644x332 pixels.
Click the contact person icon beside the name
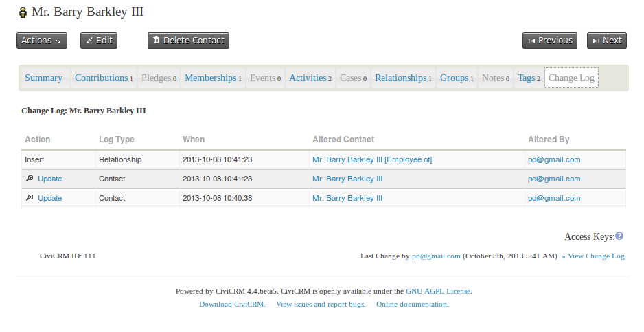coord(23,12)
